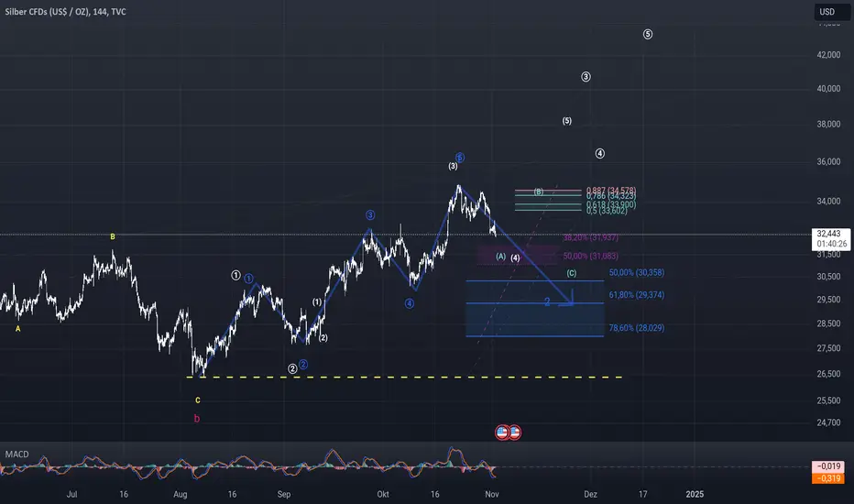Select the (4) label beside (A)
854x504 pixels.
click(x=515, y=257)
